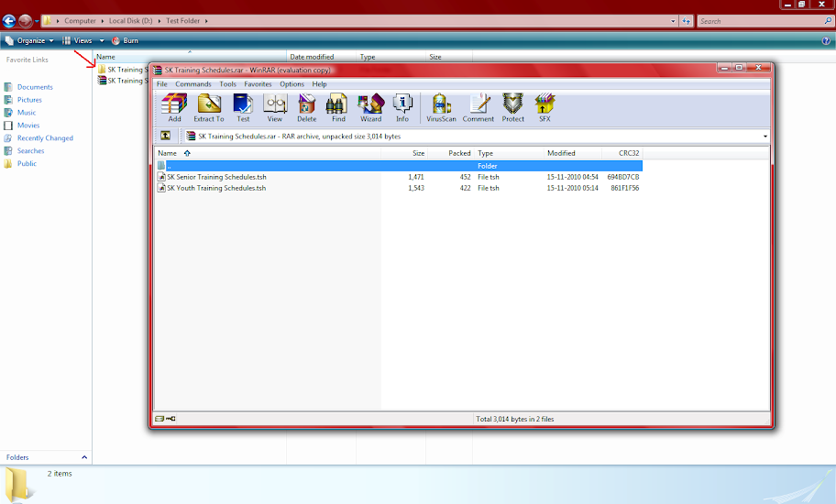
Task: Click the Explorer Back arrow button
Action: [9, 21]
